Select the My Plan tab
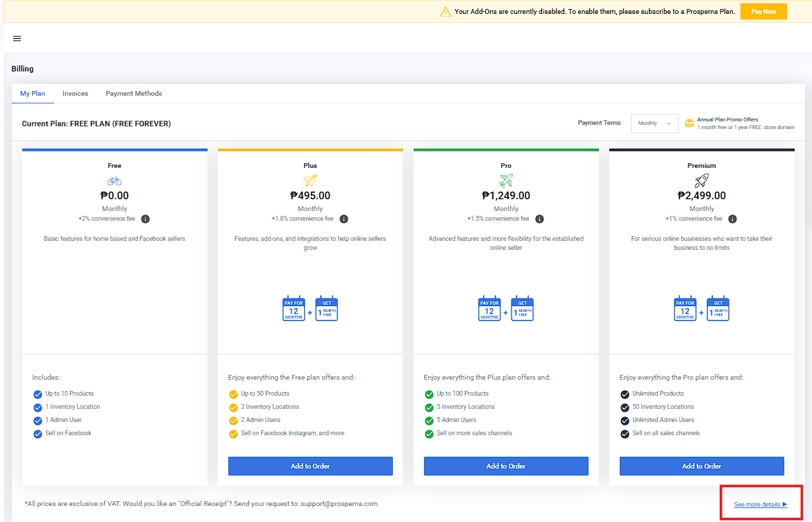Viewport: 812px width, 522px height. [33, 94]
